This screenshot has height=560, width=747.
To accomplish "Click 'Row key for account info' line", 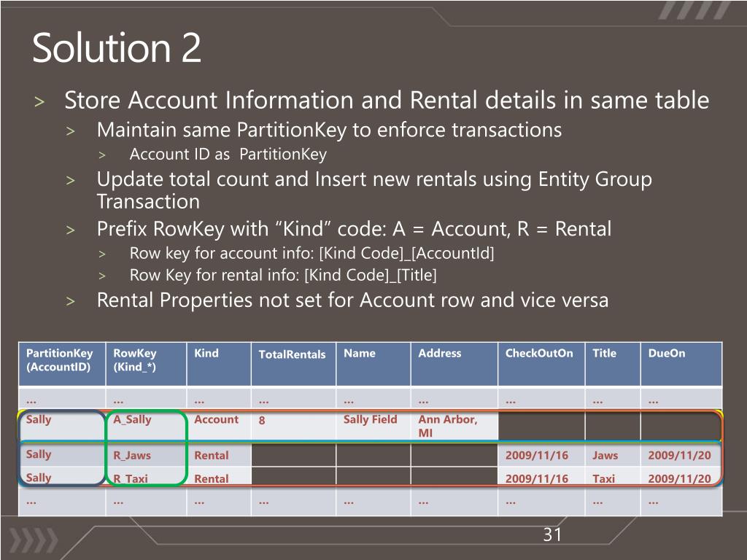I will click(311, 253).
